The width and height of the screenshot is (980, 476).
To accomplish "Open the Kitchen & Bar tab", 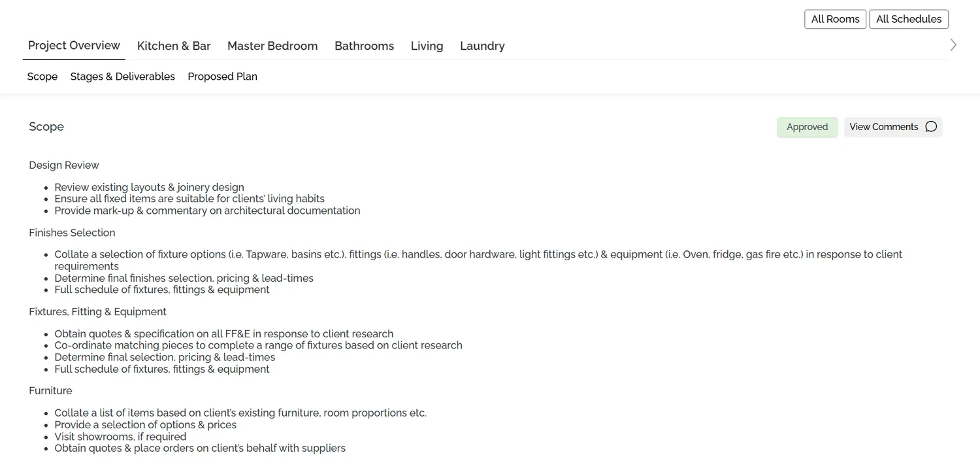I will [x=174, y=46].
